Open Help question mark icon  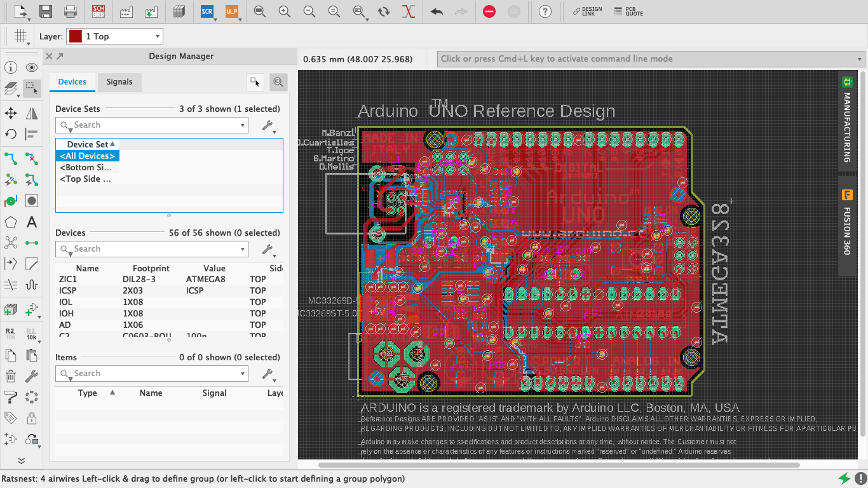[545, 11]
